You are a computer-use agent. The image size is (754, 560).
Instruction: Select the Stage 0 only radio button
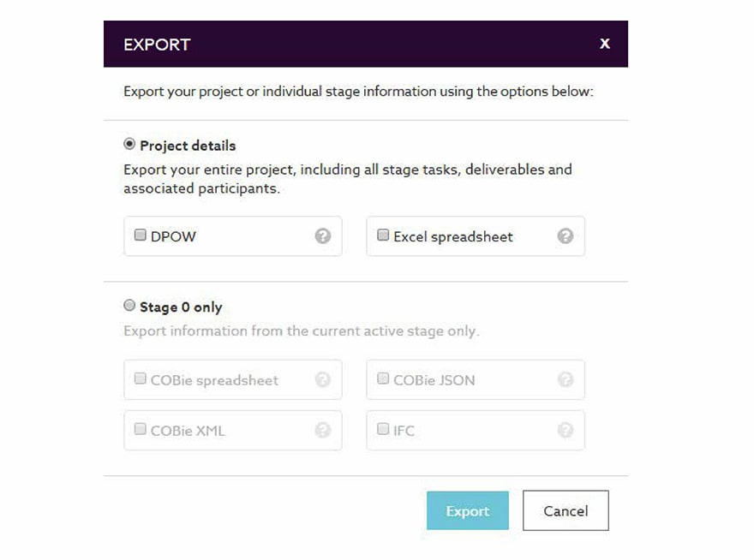[x=130, y=306]
